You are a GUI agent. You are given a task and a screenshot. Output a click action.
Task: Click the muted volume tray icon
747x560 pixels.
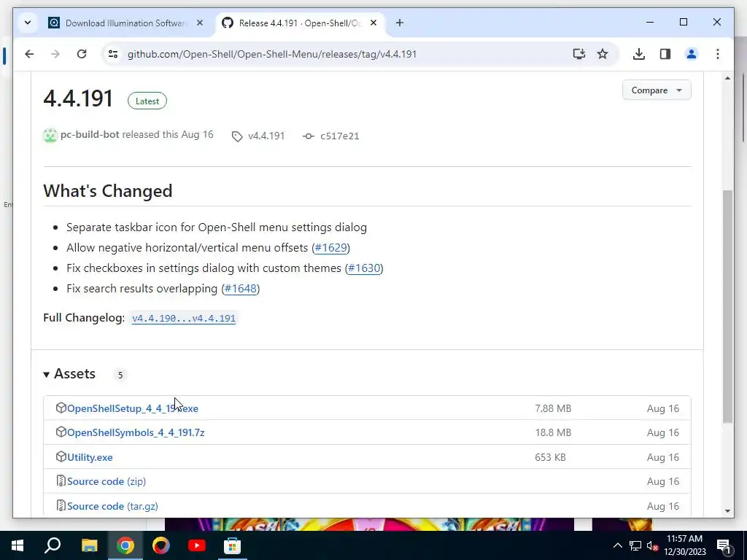coord(652,545)
